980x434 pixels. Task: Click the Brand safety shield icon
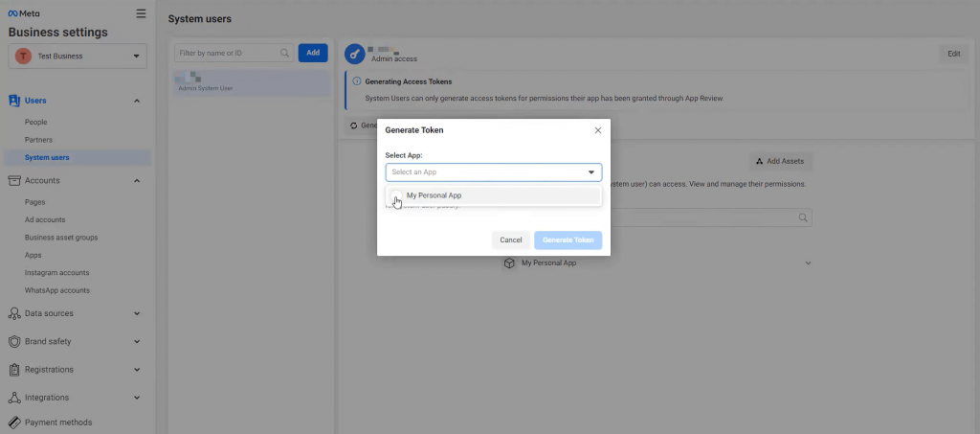click(13, 341)
